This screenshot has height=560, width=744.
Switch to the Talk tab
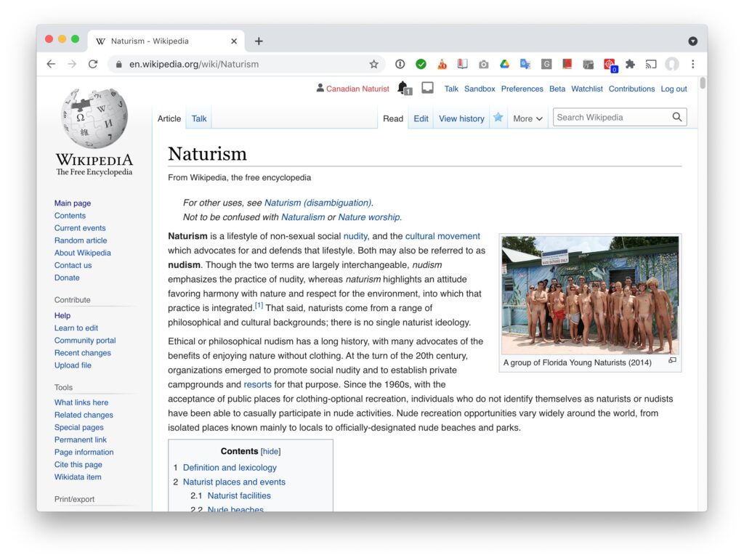pyautogui.click(x=199, y=118)
